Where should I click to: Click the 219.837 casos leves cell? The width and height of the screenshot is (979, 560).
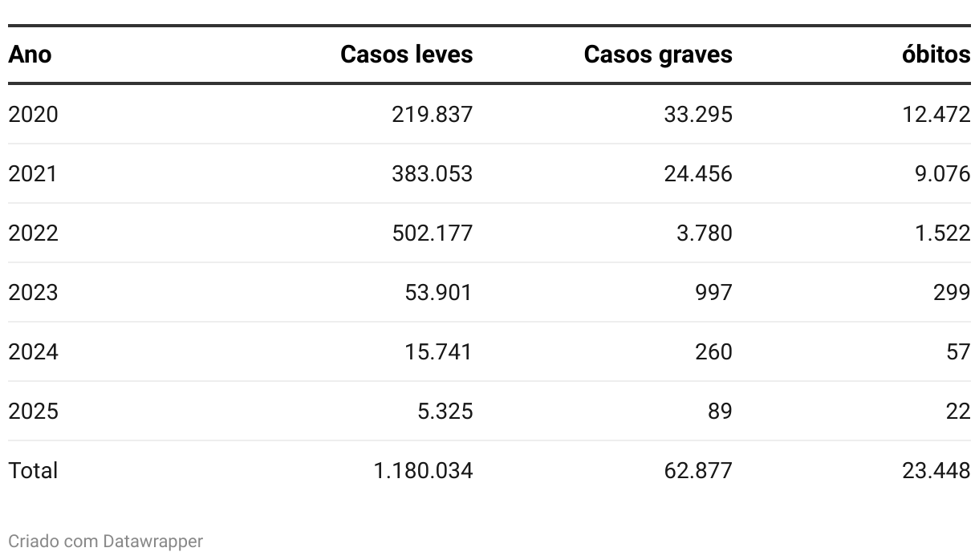point(432,115)
